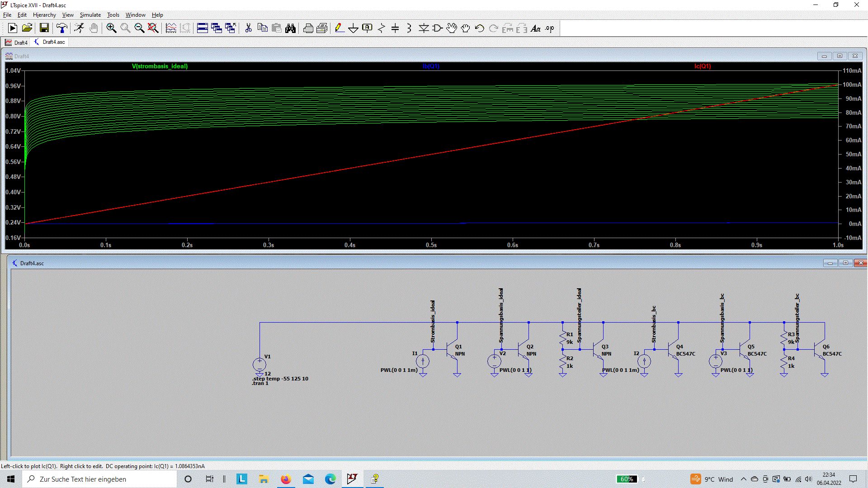Select the Capacitor component tool

(395, 28)
